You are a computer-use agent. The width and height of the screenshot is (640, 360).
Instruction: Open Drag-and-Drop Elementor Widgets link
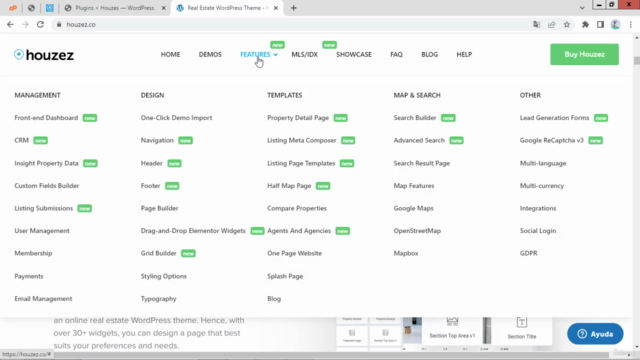pos(193,231)
